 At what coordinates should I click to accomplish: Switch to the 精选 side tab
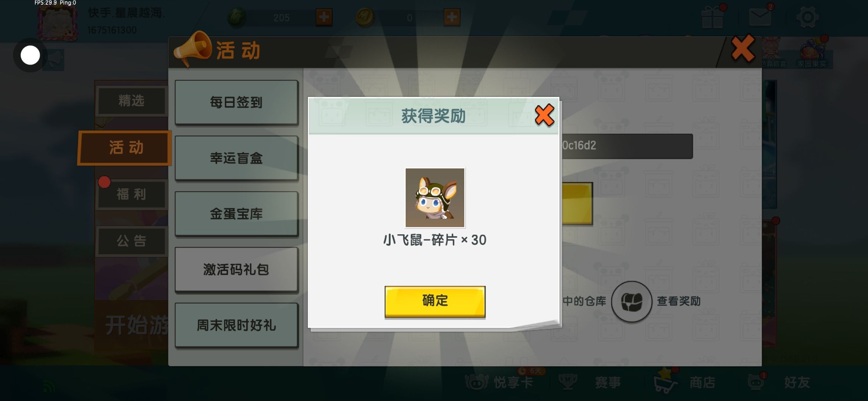click(x=131, y=101)
